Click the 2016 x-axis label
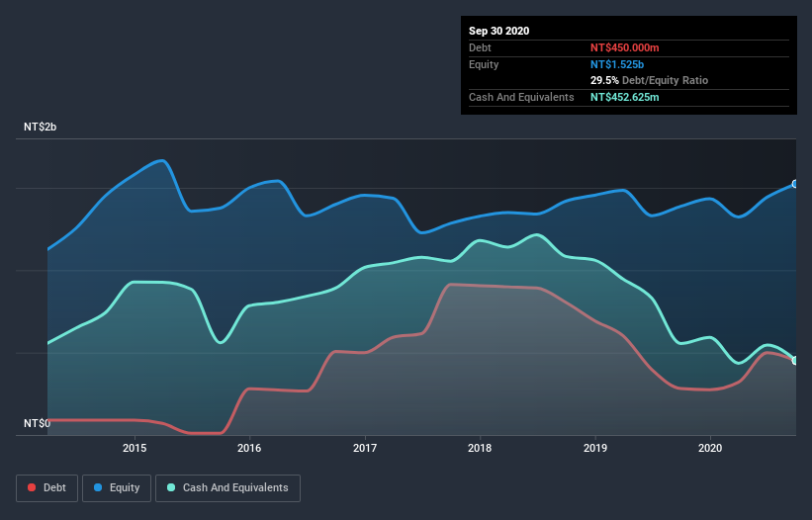812x520 pixels. pos(249,448)
